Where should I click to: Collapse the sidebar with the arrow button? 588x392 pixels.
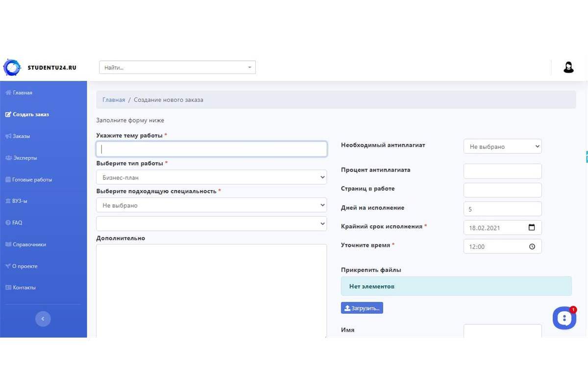43,318
